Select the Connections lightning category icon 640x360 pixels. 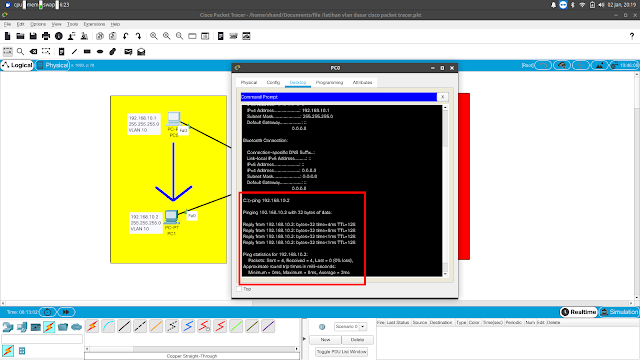coord(49,327)
